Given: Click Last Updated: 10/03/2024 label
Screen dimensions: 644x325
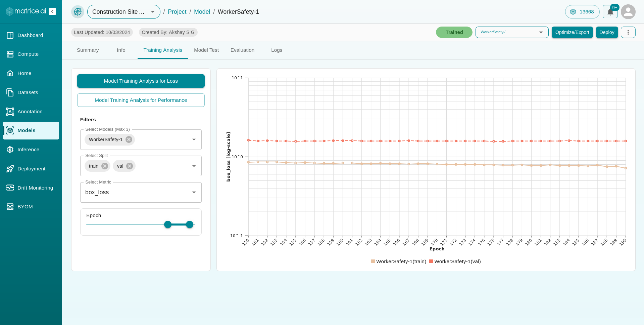Looking at the screenshot, I should click(102, 32).
